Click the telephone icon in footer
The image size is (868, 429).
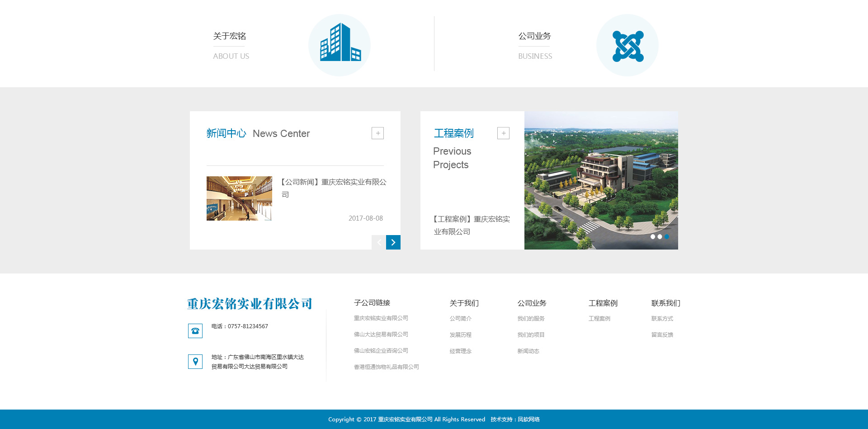(195, 331)
